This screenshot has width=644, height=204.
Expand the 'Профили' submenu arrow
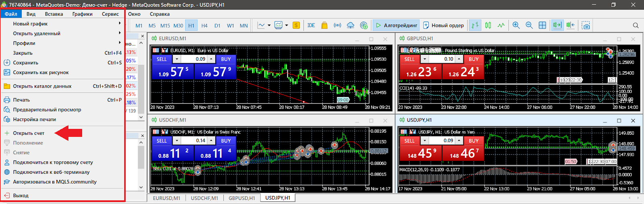120,43
